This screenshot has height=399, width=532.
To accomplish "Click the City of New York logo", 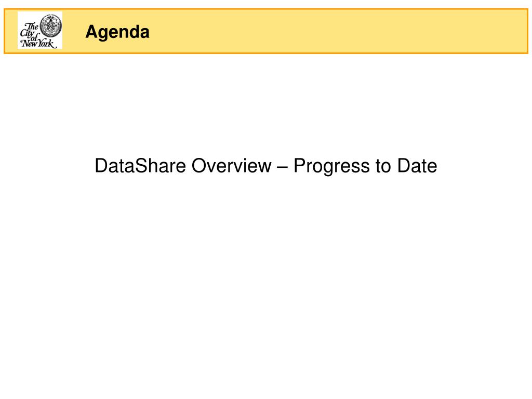I will pos(39,30).
